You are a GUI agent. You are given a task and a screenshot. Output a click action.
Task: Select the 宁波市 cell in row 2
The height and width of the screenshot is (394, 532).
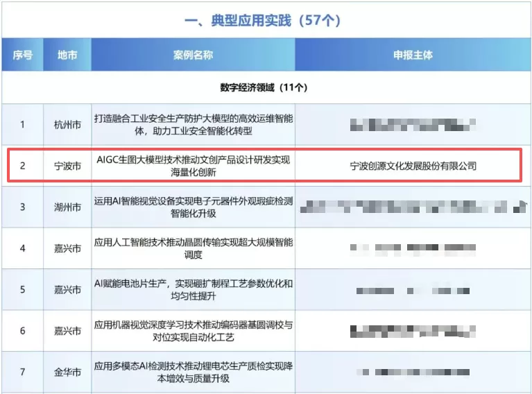pyautogui.click(x=67, y=166)
